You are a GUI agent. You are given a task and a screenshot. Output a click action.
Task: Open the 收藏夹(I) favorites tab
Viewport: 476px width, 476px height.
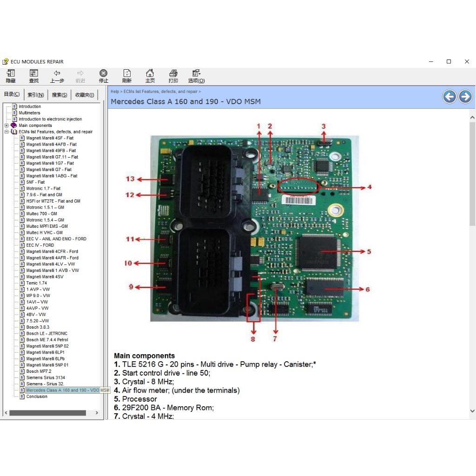(85, 95)
